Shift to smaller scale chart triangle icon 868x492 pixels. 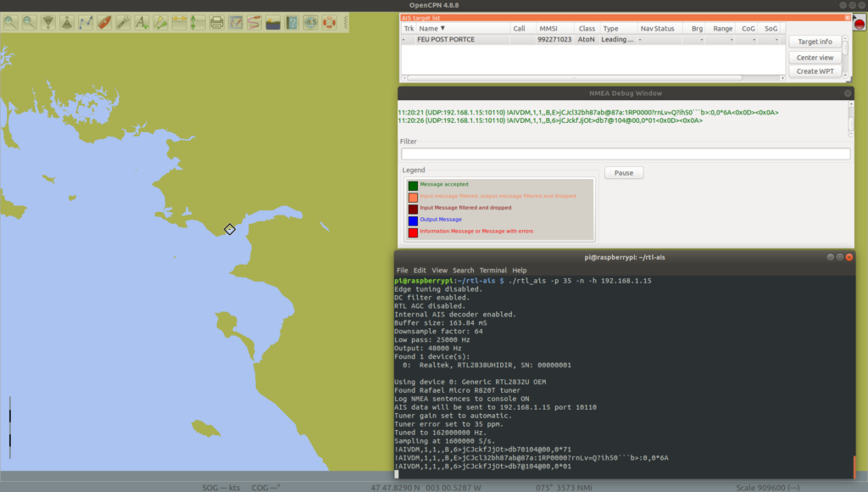pos(67,23)
